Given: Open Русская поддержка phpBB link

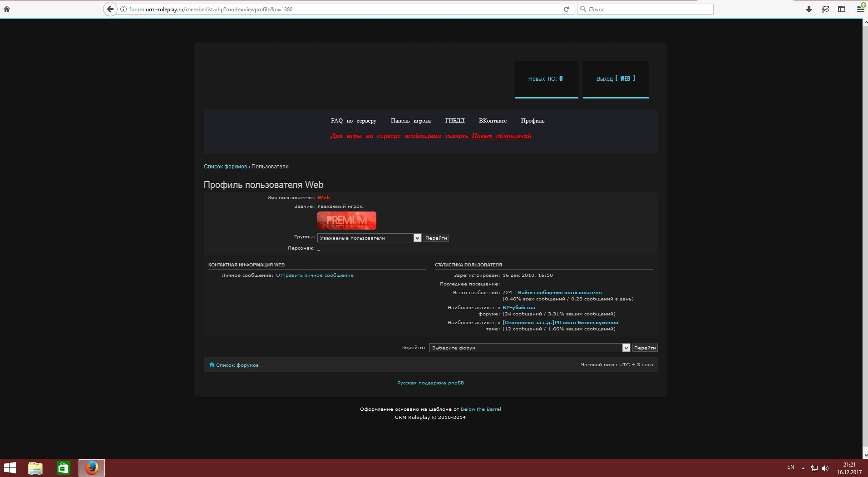Looking at the screenshot, I should 430,383.
